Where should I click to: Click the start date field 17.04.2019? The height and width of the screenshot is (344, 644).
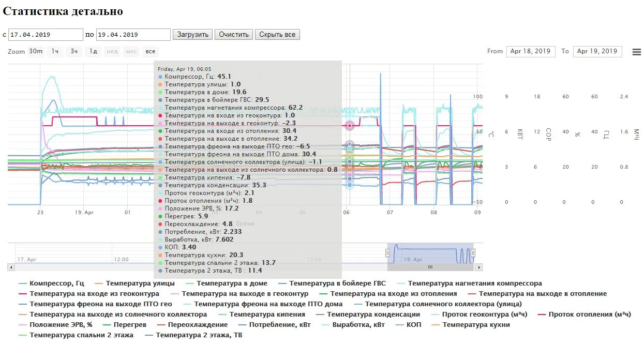click(46, 35)
